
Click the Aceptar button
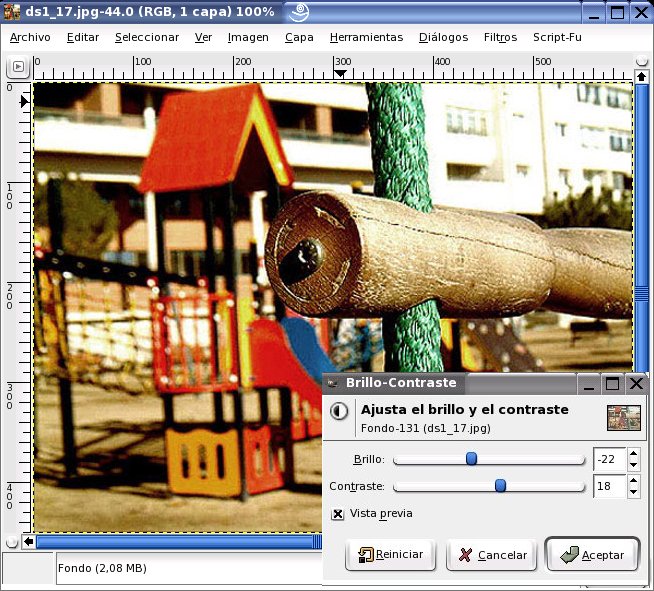pyautogui.click(x=592, y=555)
